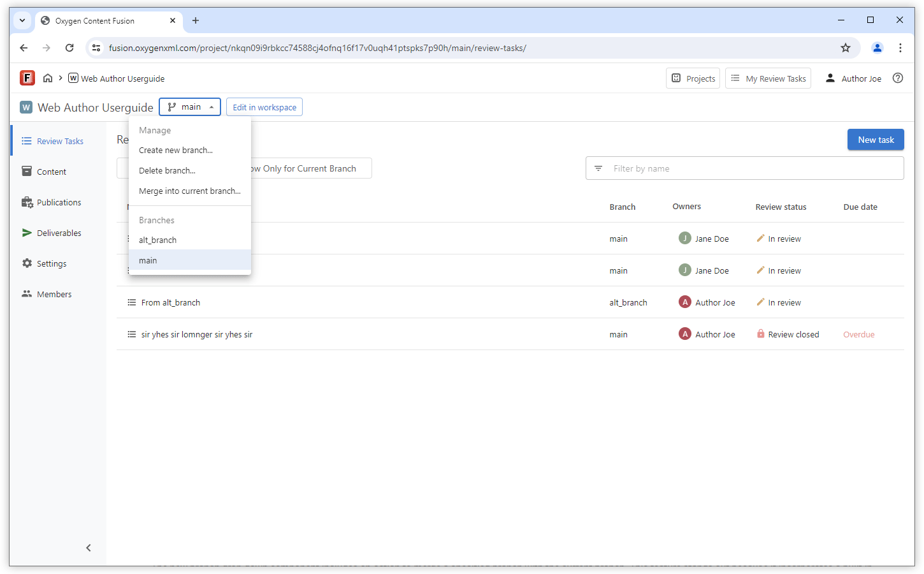Open My Review Tasks
This screenshot has height=574, width=924.
click(x=768, y=78)
